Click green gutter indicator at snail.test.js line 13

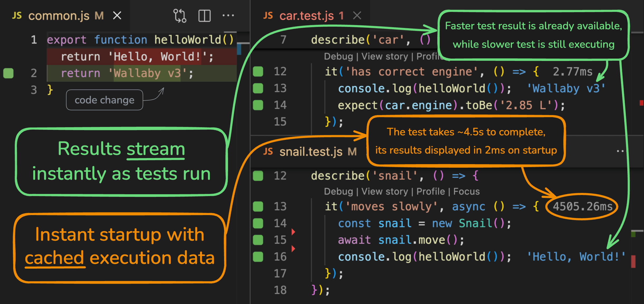[x=258, y=206]
